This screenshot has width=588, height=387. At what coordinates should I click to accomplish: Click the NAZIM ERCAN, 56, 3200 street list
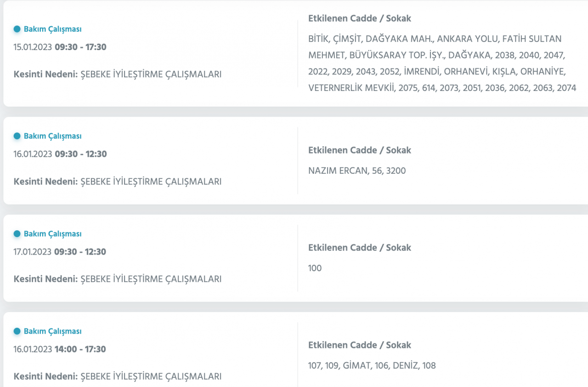click(x=357, y=171)
